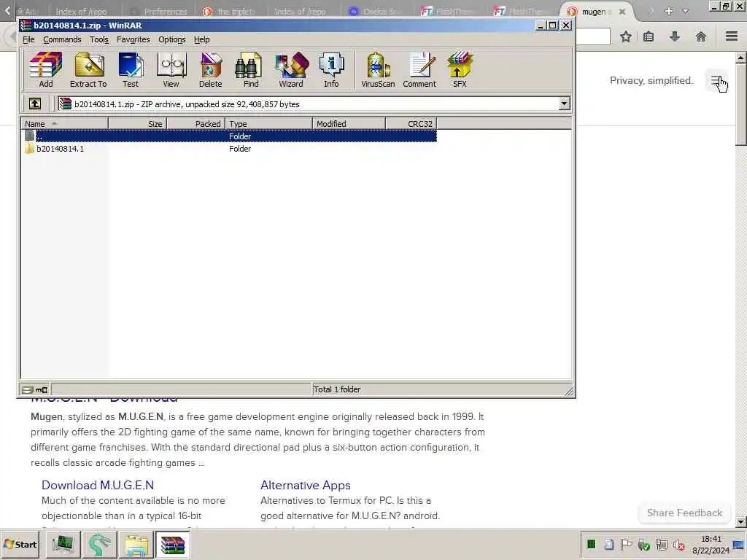Click the WinRAR taskbar button
This screenshot has height=560, width=747.
172,545
